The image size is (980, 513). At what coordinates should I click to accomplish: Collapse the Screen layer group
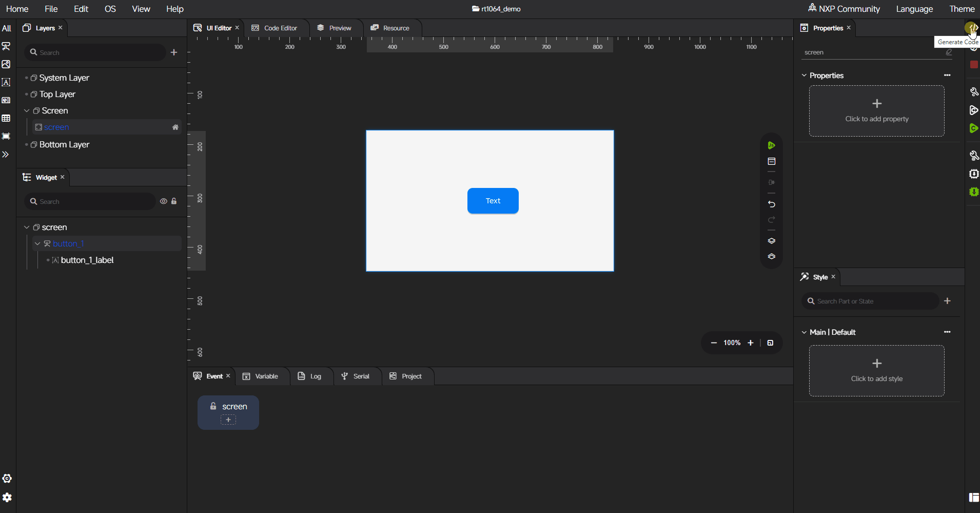tap(27, 110)
